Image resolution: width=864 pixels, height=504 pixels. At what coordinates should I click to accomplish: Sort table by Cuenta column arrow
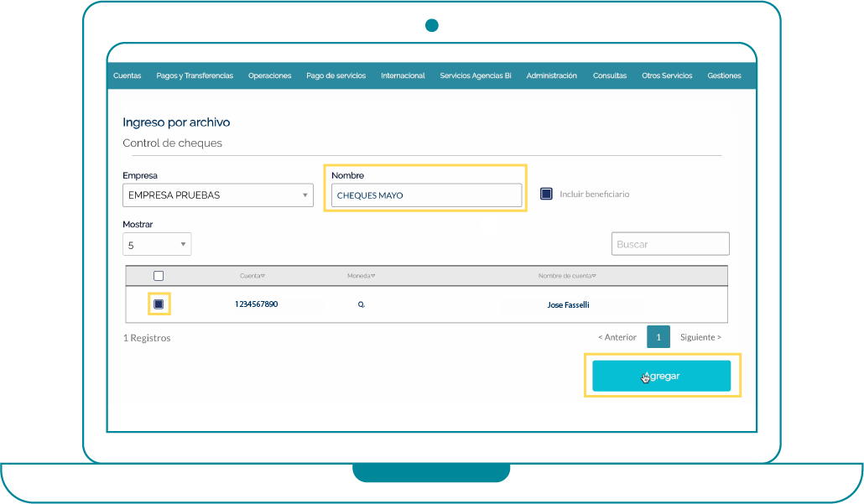(263, 276)
